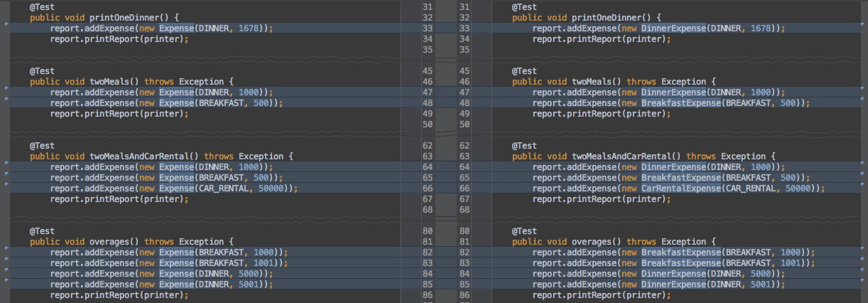Click line number 82 in left gutter
The height and width of the screenshot is (303, 868).
(x=427, y=252)
